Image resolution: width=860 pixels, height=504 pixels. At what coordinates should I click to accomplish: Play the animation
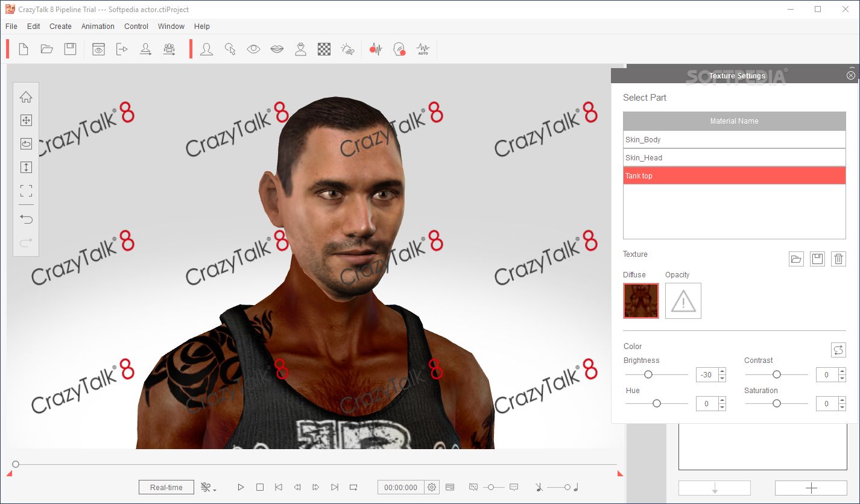coord(241,487)
